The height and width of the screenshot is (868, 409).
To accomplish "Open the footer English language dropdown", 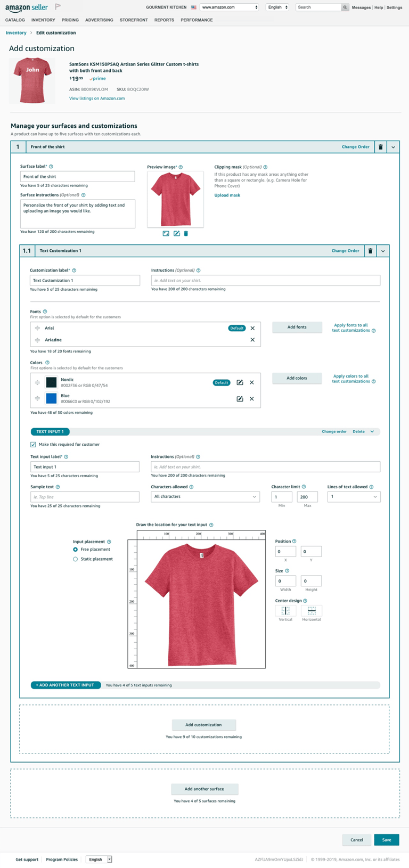I will click(x=99, y=859).
